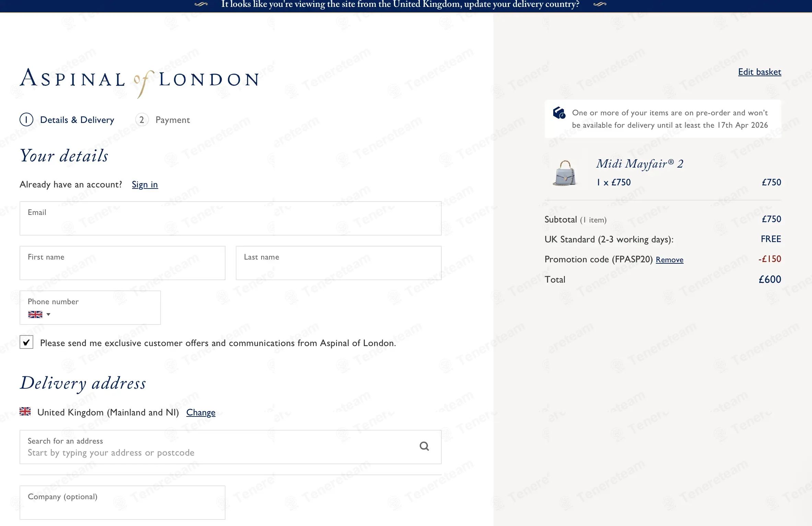Click the left banner flourish ornament

coord(201,4)
